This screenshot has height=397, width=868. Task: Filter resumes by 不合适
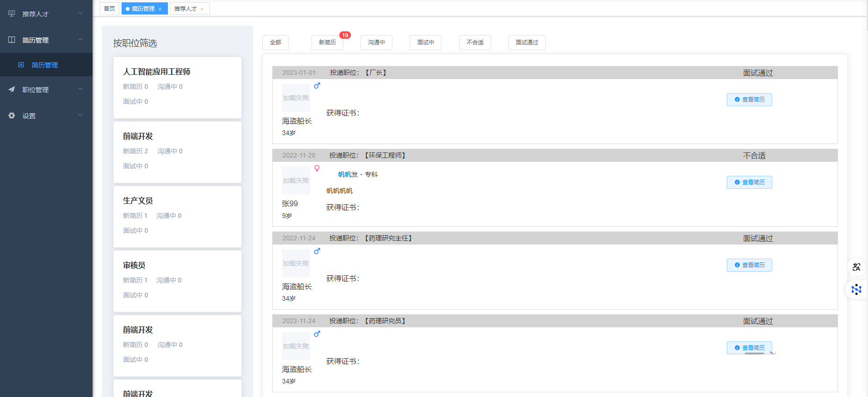point(475,43)
